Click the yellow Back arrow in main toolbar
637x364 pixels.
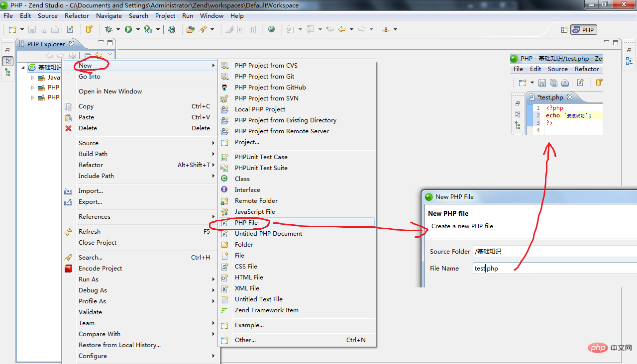click(342, 29)
